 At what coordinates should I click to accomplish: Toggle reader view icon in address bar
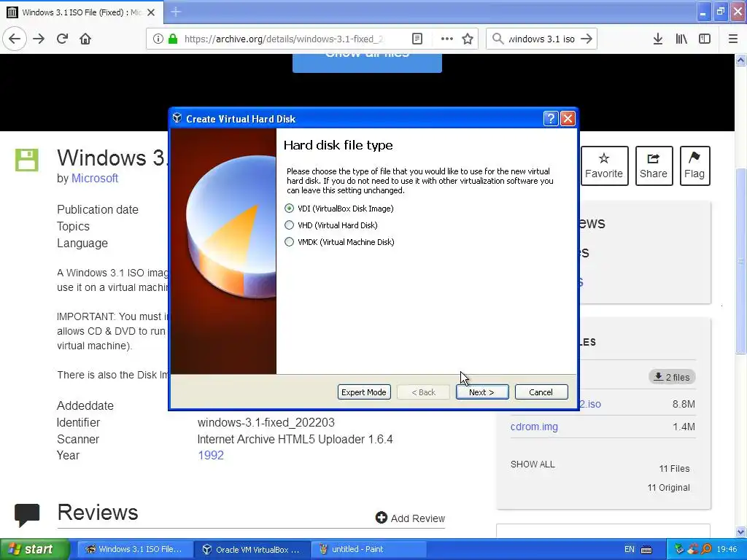tap(417, 39)
